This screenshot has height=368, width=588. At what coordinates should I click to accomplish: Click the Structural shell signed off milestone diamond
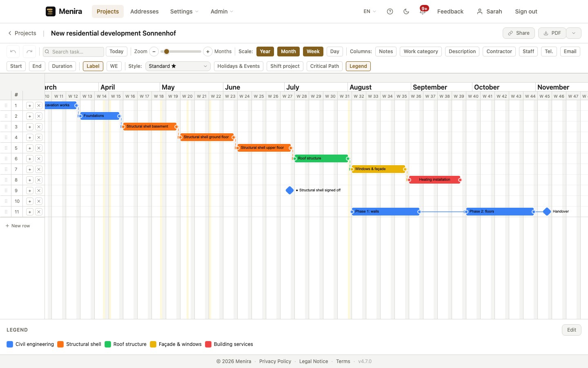tap(290, 190)
